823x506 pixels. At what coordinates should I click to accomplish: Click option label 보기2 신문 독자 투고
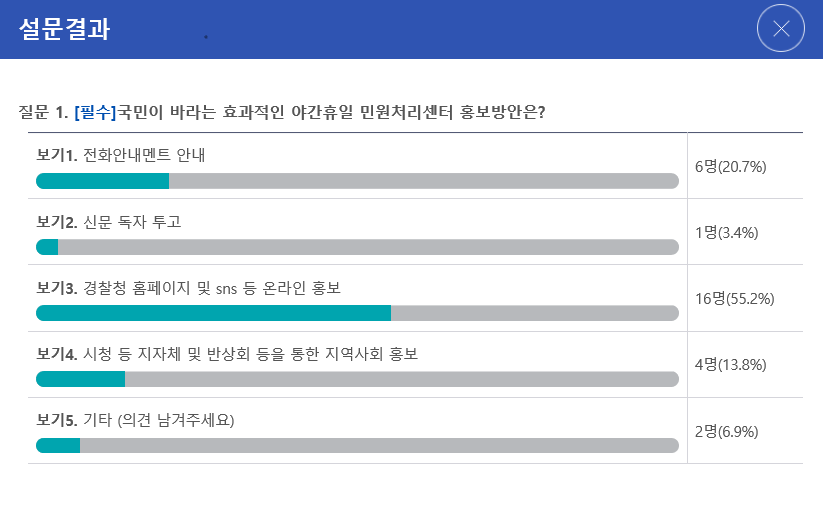tap(109, 222)
